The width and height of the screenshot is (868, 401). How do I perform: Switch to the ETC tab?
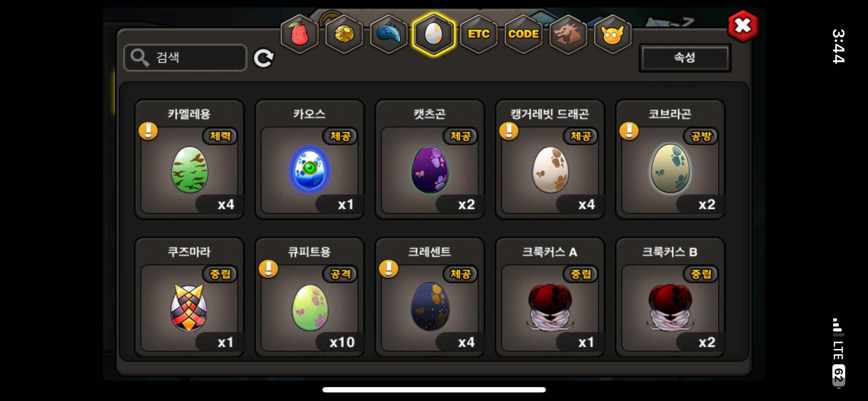479,34
